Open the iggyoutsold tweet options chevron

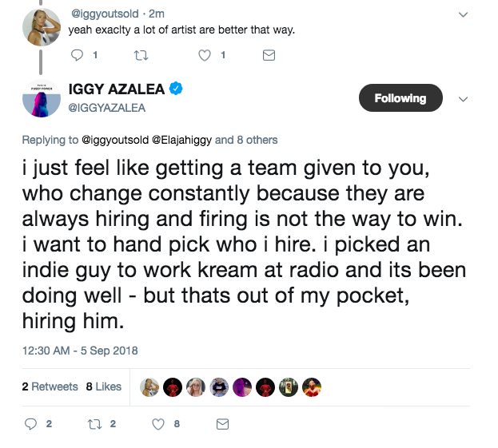[x=464, y=14]
